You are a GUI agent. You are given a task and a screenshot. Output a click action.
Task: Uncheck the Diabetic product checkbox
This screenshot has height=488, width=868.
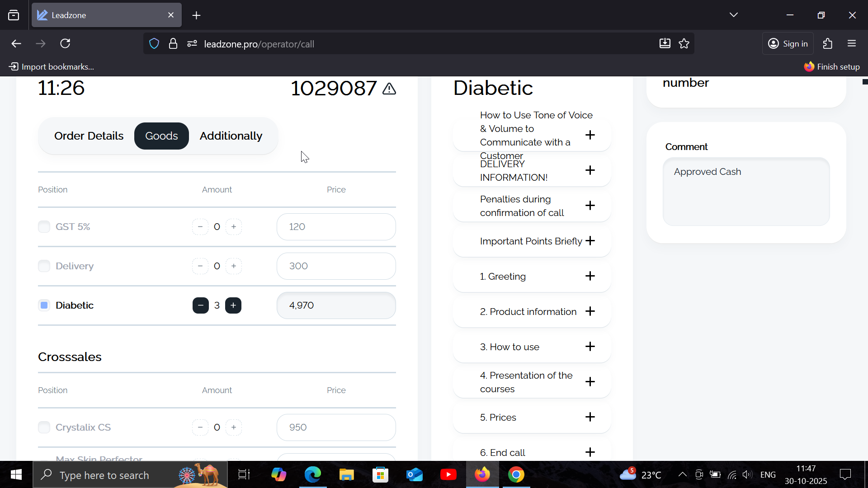click(44, 305)
